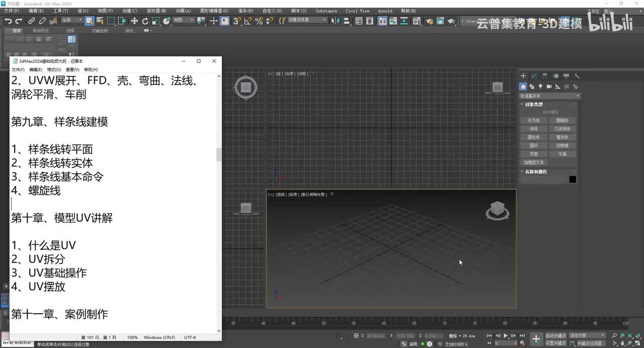Image resolution: width=644 pixels, height=348 pixels.
Task: Activate the Select Object tool
Action: point(89,21)
